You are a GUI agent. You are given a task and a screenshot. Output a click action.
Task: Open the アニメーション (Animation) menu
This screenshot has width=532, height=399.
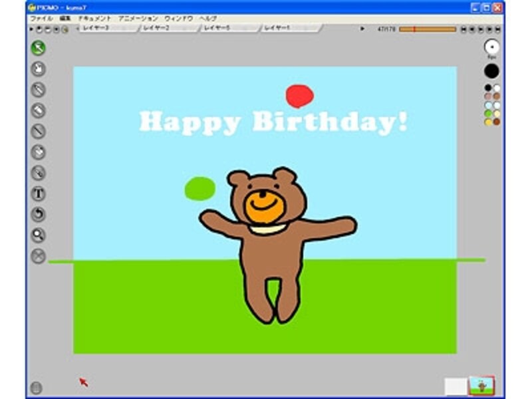coord(138,19)
